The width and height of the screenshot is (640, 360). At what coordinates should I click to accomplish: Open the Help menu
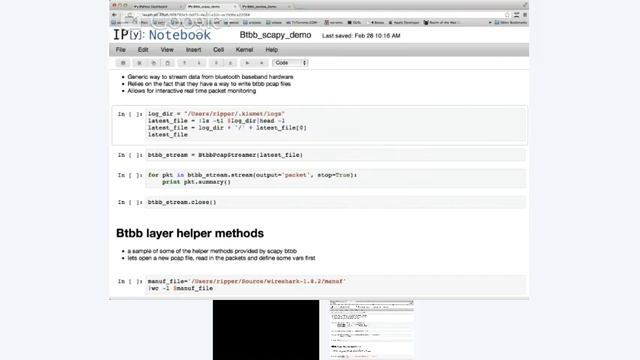[271, 50]
